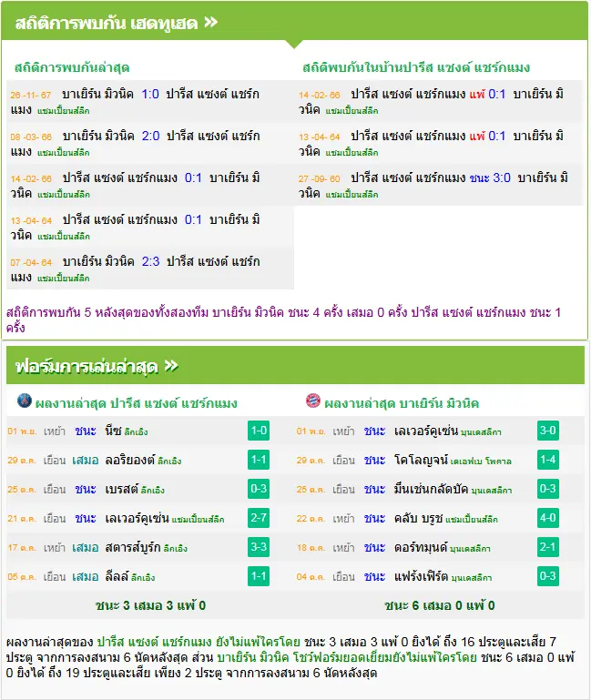Select the 0-3 score badge for เบรสต์
Screen dimensions: 591x700
259,489
